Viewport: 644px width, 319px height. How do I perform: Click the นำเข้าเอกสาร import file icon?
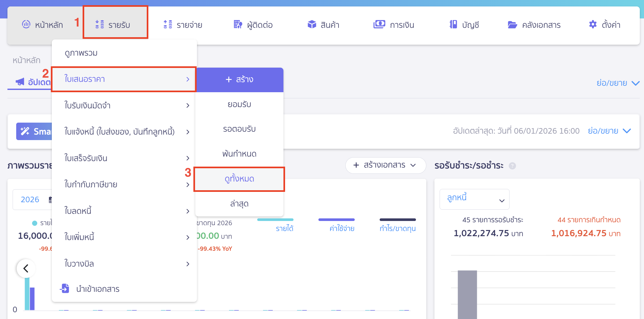(x=65, y=288)
